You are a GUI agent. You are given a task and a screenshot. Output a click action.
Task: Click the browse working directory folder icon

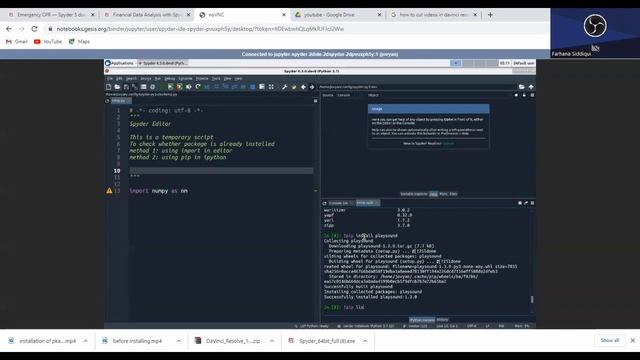click(x=522, y=87)
